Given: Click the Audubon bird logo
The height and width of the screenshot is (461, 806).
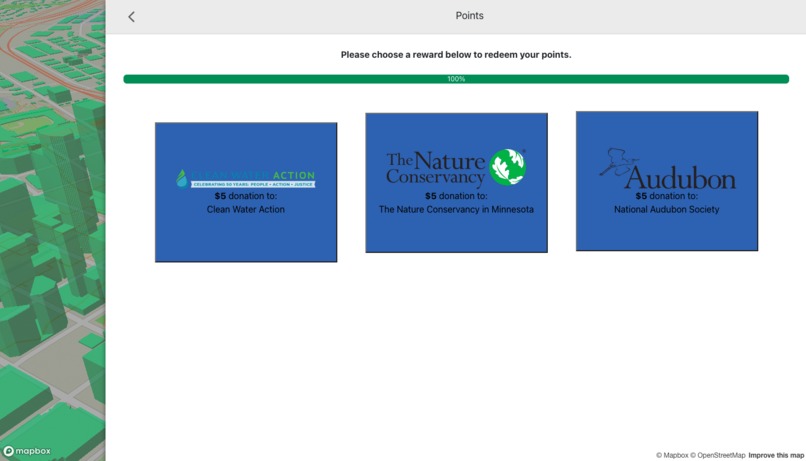Looking at the screenshot, I should point(667,169).
